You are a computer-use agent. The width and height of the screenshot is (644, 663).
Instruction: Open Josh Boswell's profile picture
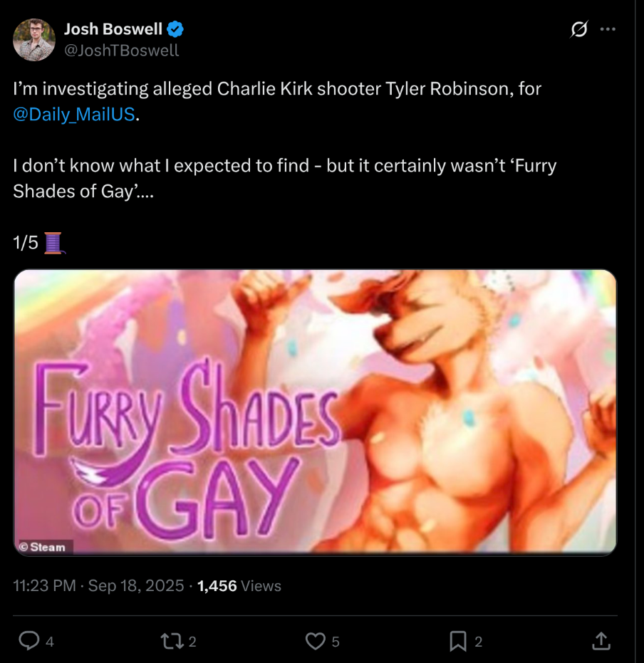coord(34,40)
